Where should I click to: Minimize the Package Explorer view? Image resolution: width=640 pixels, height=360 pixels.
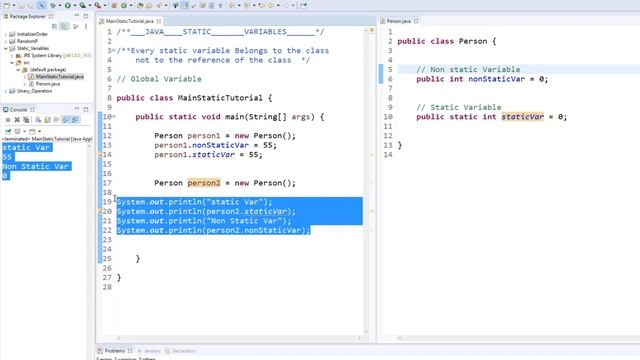[x=77, y=16]
